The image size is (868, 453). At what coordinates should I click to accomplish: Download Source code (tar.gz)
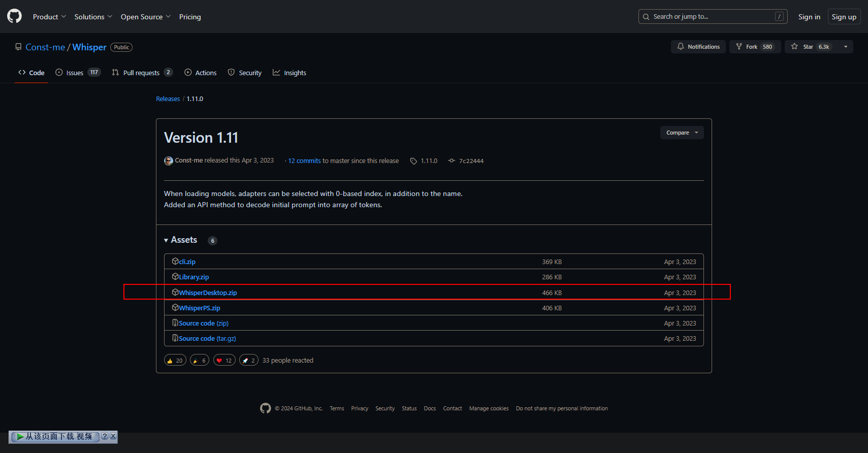[x=207, y=339]
